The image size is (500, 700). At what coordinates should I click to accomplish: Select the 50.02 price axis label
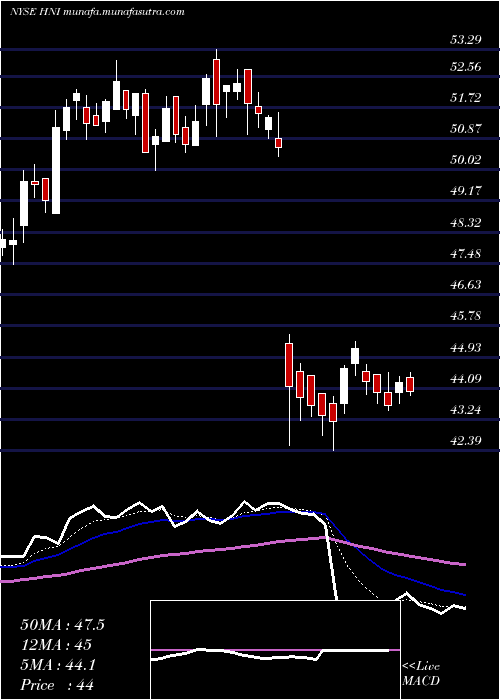pos(465,160)
